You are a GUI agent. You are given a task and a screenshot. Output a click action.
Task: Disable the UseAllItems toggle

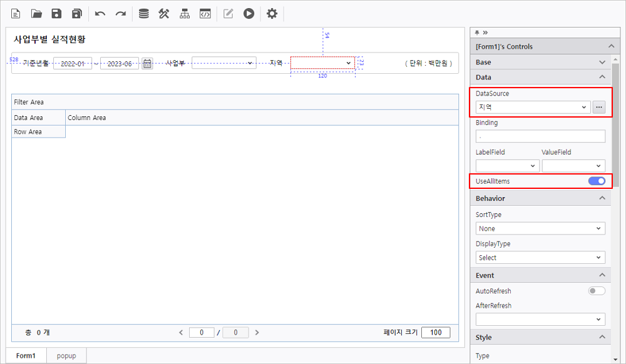[x=597, y=181]
